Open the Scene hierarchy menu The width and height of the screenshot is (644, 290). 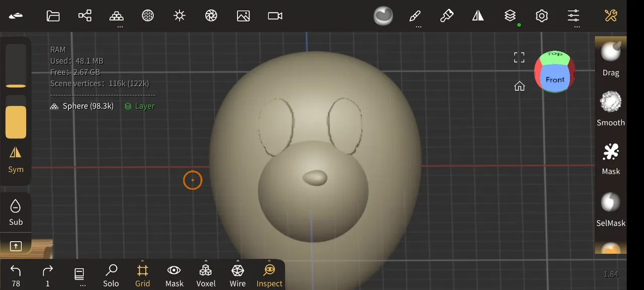coord(85,16)
